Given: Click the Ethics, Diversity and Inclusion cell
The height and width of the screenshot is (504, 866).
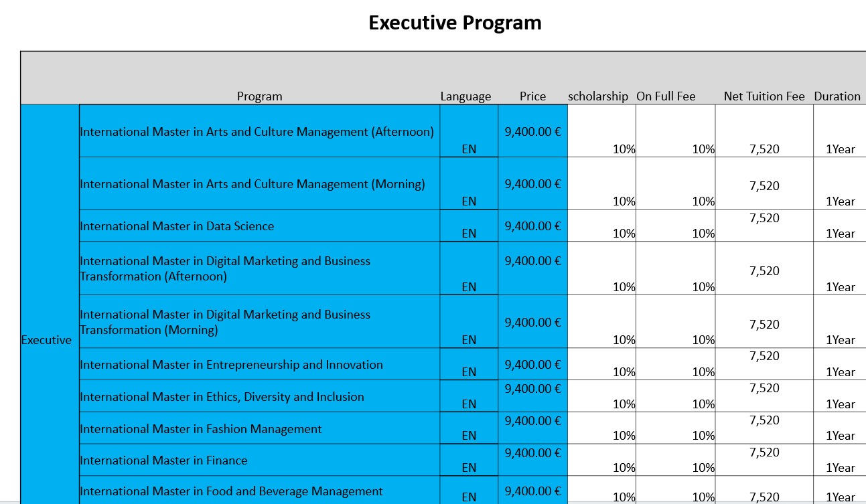Looking at the screenshot, I should [222, 397].
